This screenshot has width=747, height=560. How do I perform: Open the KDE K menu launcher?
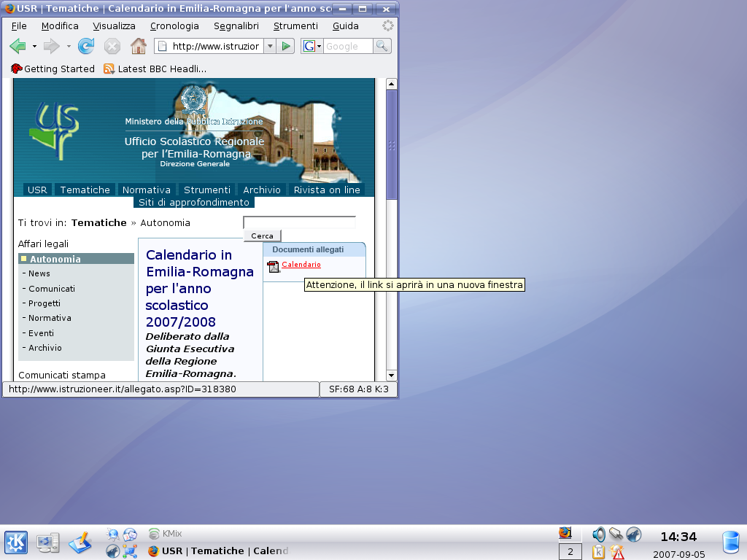[16, 542]
